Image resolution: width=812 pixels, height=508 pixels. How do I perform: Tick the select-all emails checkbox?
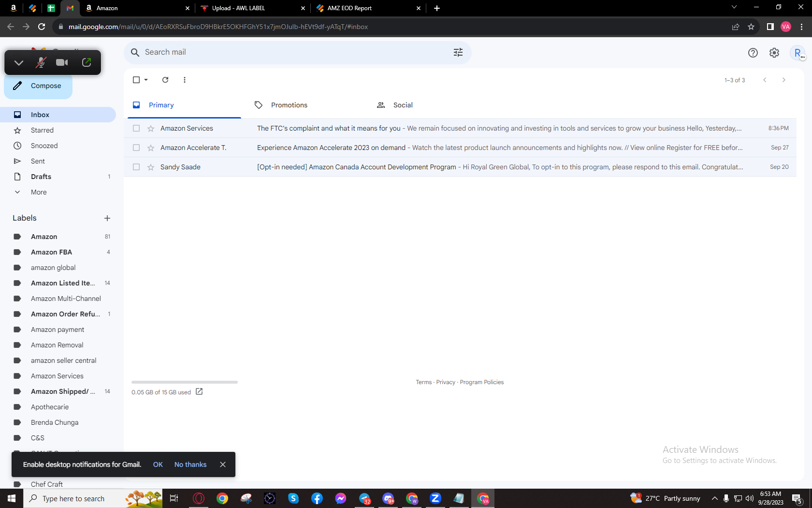click(x=136, y=80)
